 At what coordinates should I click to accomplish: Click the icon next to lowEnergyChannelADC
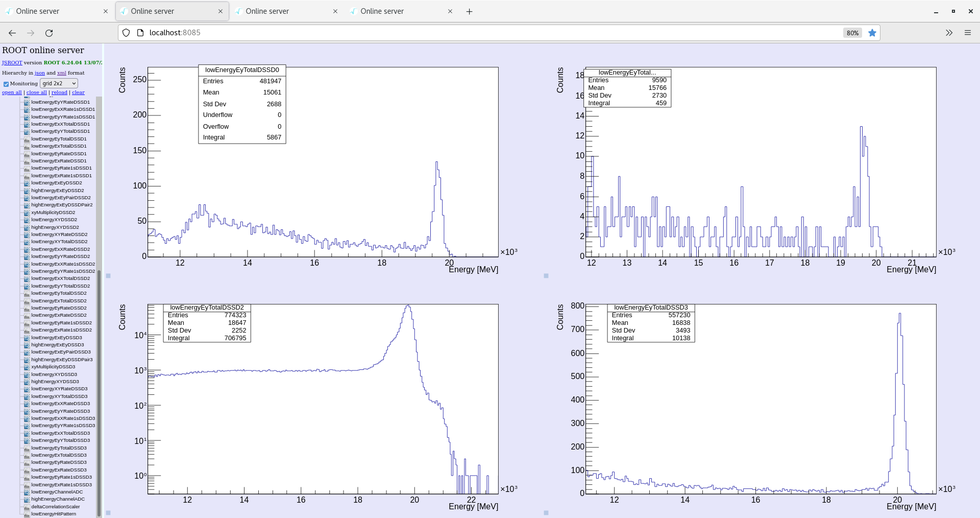pyautogui.click(x=27, y=492)
